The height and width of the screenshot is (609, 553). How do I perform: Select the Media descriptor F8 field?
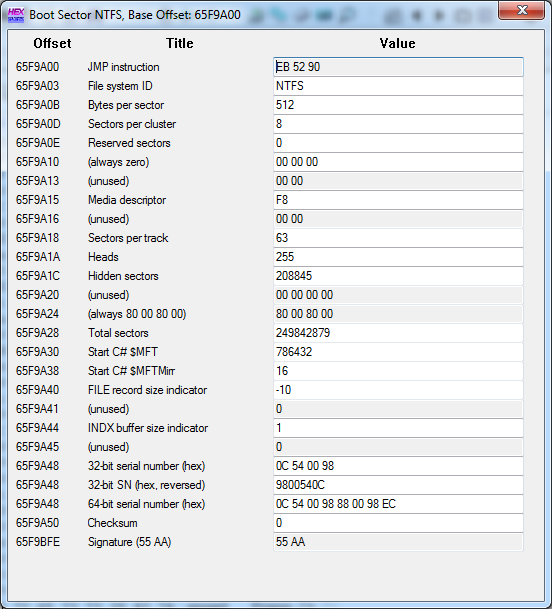[x=398, y=200]
